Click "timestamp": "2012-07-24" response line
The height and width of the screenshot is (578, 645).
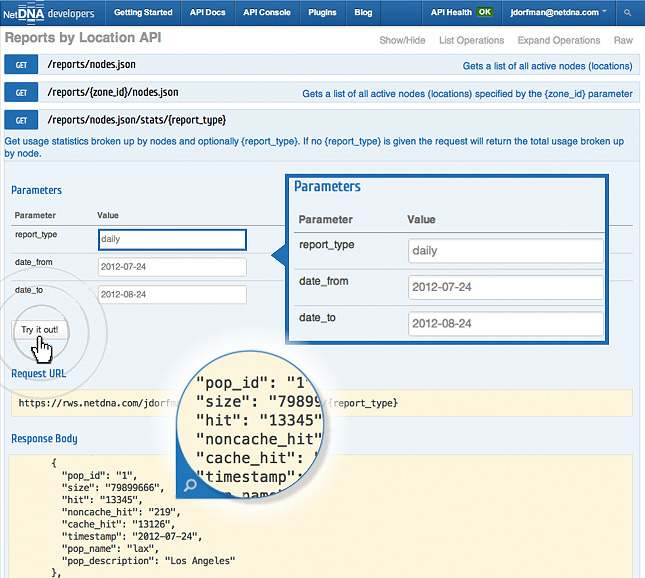pos(132,536)
